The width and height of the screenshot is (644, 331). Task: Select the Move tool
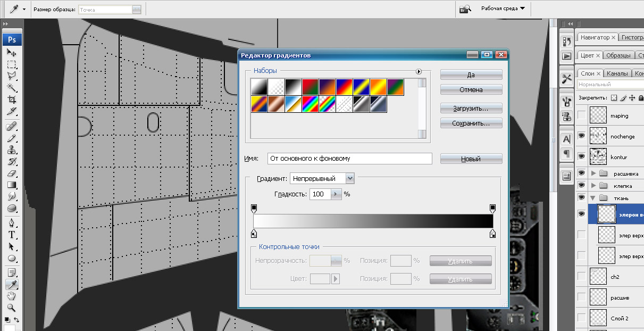tap(11, 52)
